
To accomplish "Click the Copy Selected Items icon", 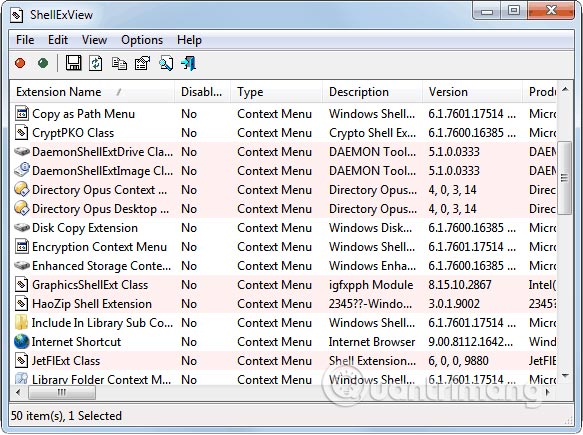I will [x=119, y=64].
